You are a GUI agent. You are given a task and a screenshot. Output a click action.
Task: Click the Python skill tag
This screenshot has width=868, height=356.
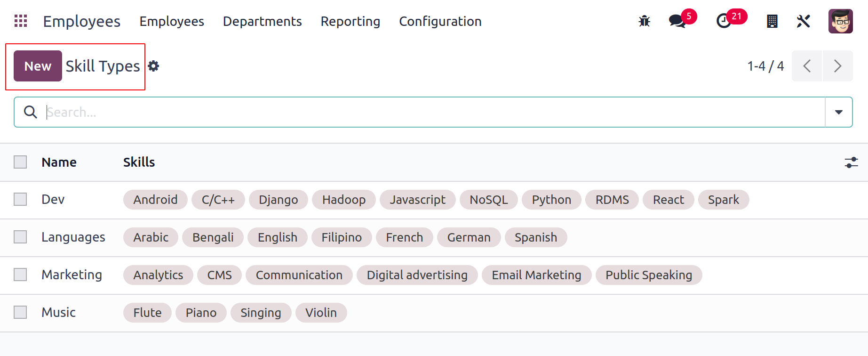[x=551, y=200]
